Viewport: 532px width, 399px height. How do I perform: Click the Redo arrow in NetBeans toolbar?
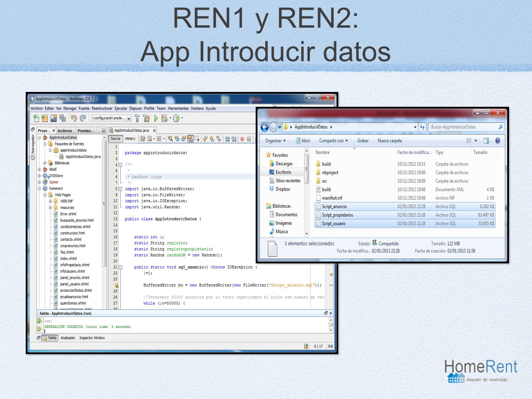pos(83,118)
